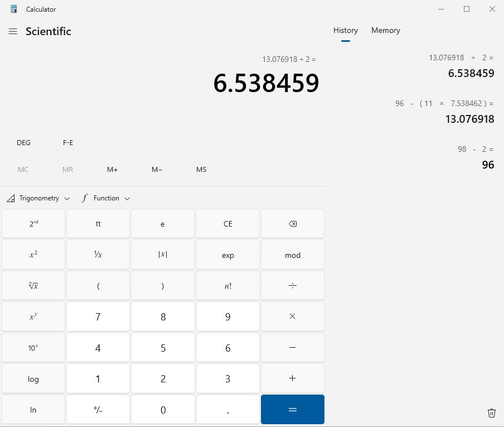504x427 pixels.
Task: Open the hamburger navigation menu
Action: [x=13, y=31]
